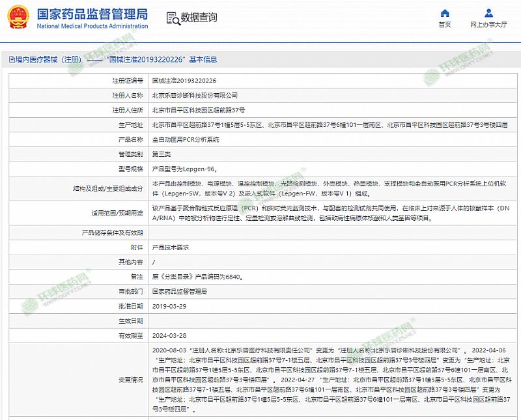The width and height of the screenshot is (521, 420).
Task: Click the National Medical Products Administration subtitle
Action: (91, 26)
